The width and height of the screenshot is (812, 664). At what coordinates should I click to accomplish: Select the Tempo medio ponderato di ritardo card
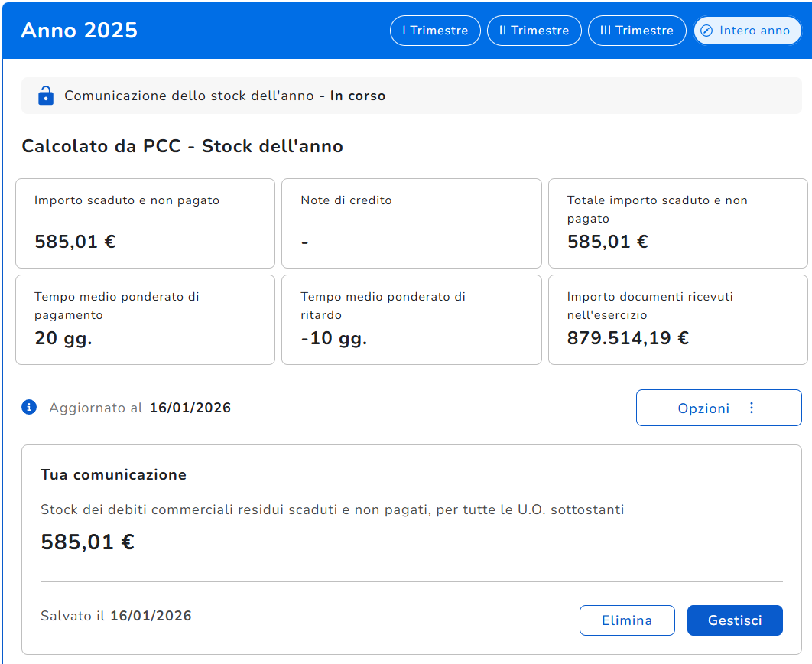click(x=411, y=319)
